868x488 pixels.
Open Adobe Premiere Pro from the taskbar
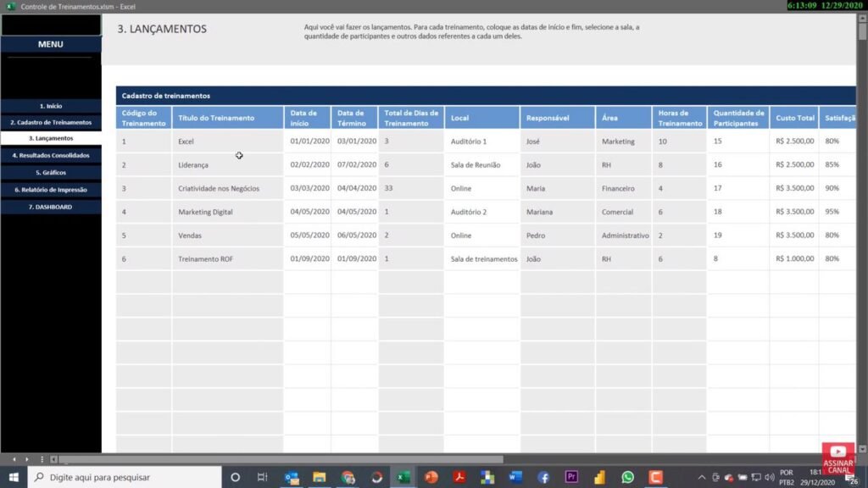(571, 477)
